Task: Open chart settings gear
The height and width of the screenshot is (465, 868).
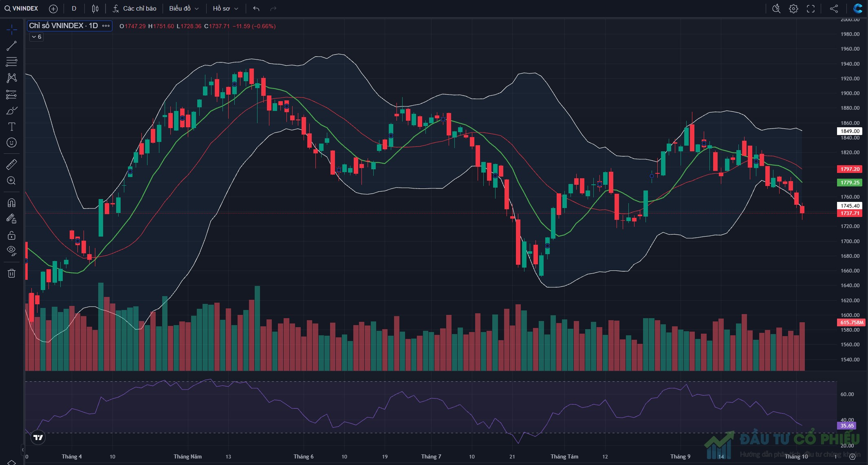Action: point(793,9)
